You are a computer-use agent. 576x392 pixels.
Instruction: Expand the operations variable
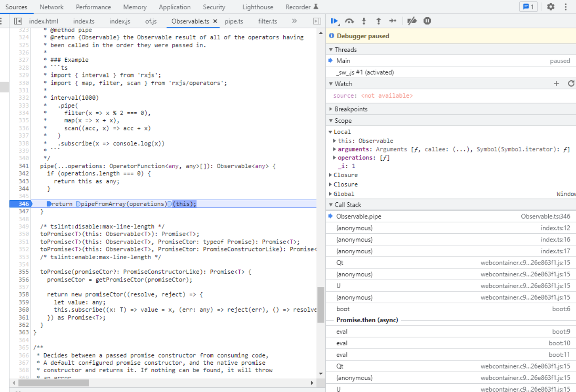[335, 158]
